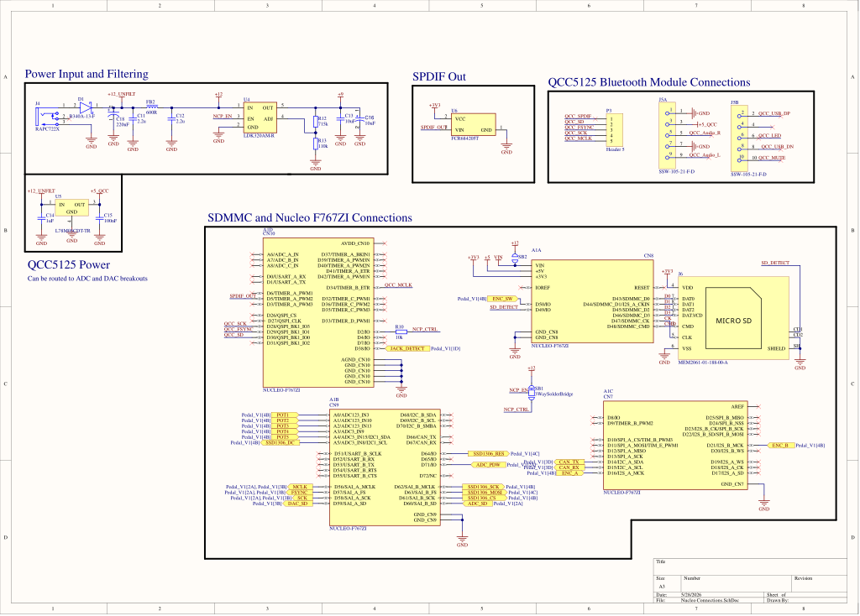Click the FSYNC port
This screenshot has width=860, height=616.
301,493
